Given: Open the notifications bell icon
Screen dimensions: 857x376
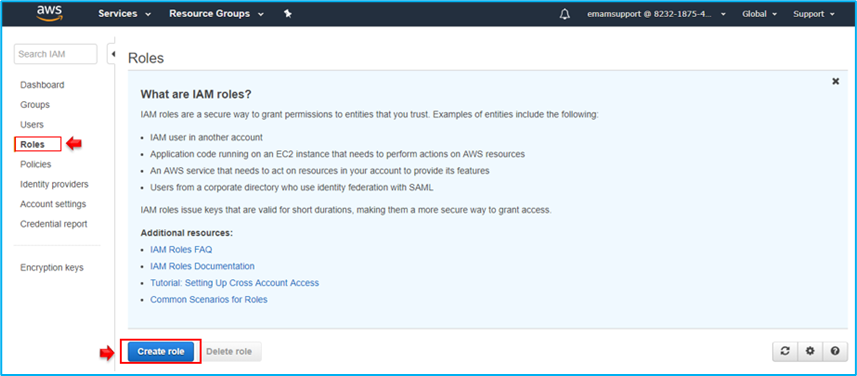Looking at the screenshot, I should click(565, 14).
